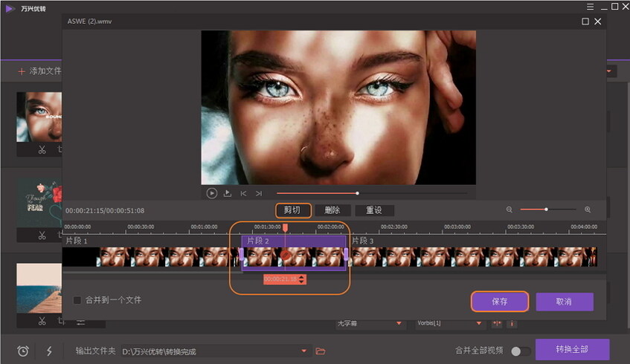Click the zoom in magnifier icon

(x=588, y=210)
